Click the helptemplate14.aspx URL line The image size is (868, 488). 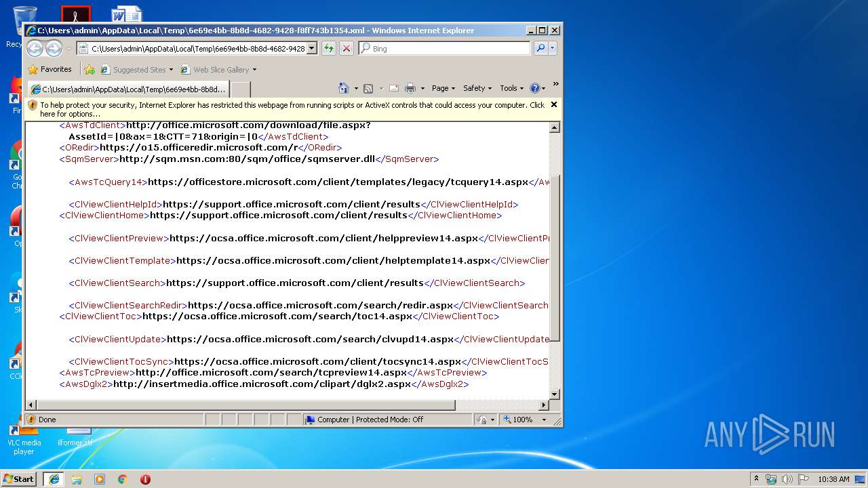(333, 260)
